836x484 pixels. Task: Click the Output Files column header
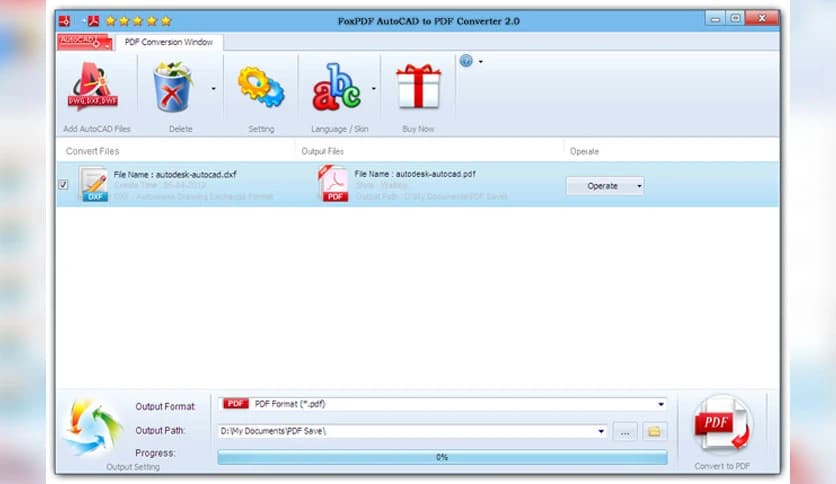(323, 151)
